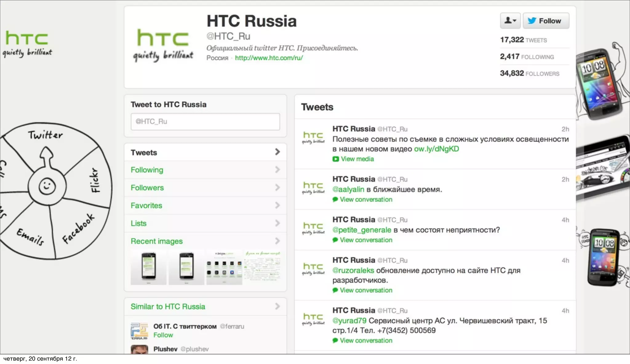Open the user actions dropdown next to Follow

coord(510,21)
